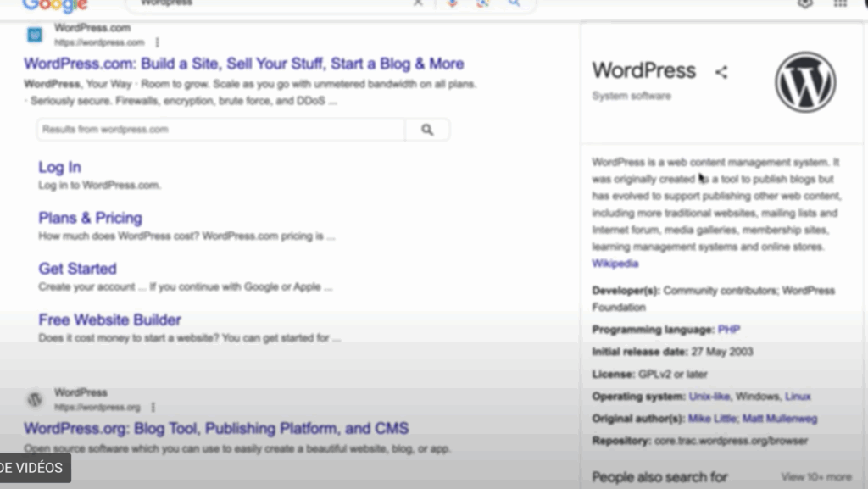The width and height of the screenshot is (868, 489).
Task: Open the settings gear icon at top right
Action: pyautogui.click(x=805, y=3)
